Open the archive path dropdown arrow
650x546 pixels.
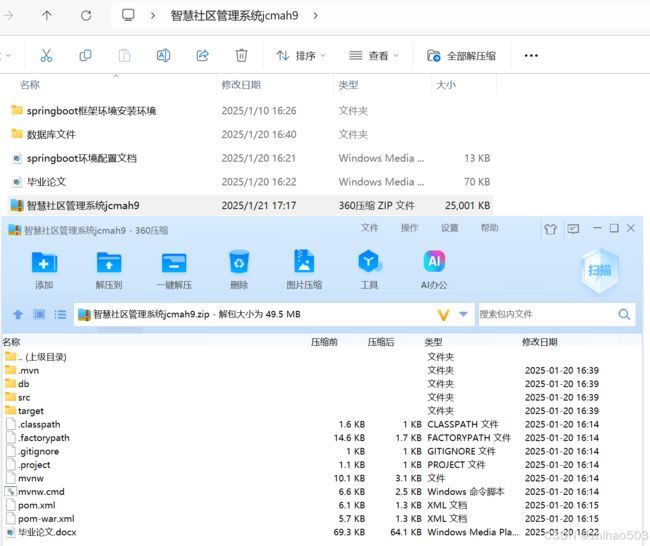[x=463, y=315]
